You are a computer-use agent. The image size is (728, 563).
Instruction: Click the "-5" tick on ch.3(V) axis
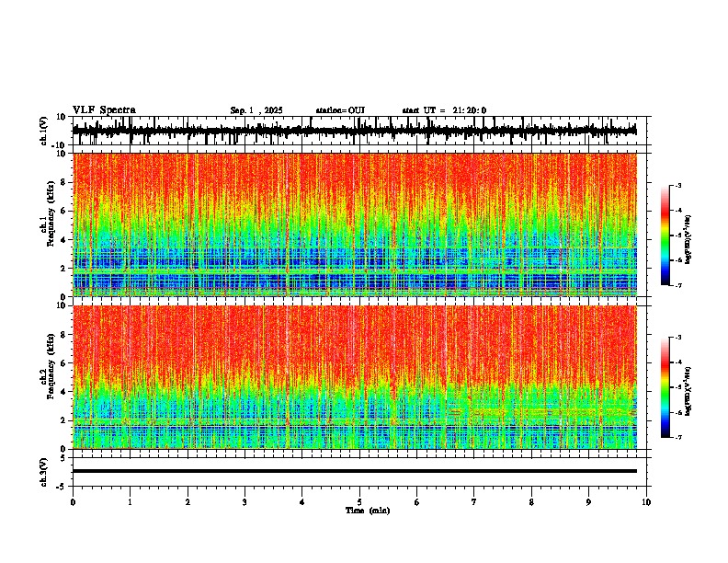pyautogui.click(x=62, y=487)
